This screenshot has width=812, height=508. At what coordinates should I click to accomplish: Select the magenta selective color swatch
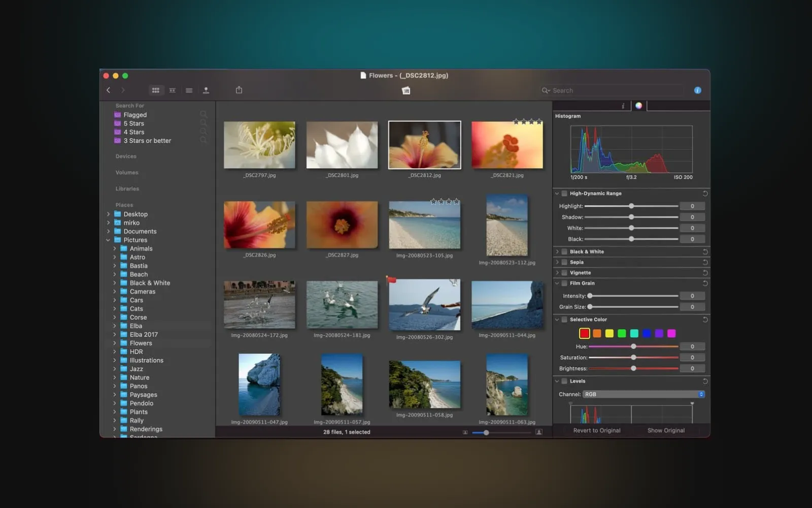coord(671,334)
